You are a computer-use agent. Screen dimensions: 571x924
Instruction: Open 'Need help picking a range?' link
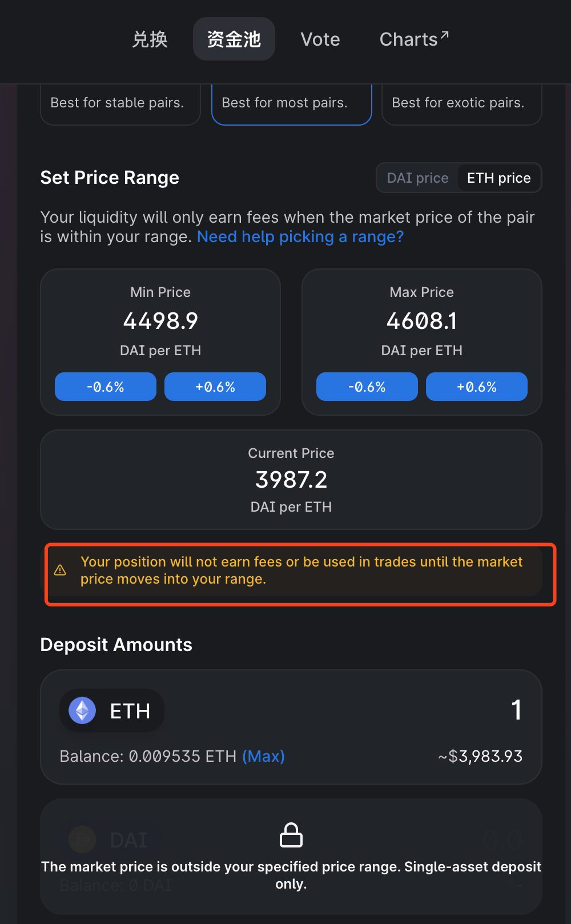[300, 237]
